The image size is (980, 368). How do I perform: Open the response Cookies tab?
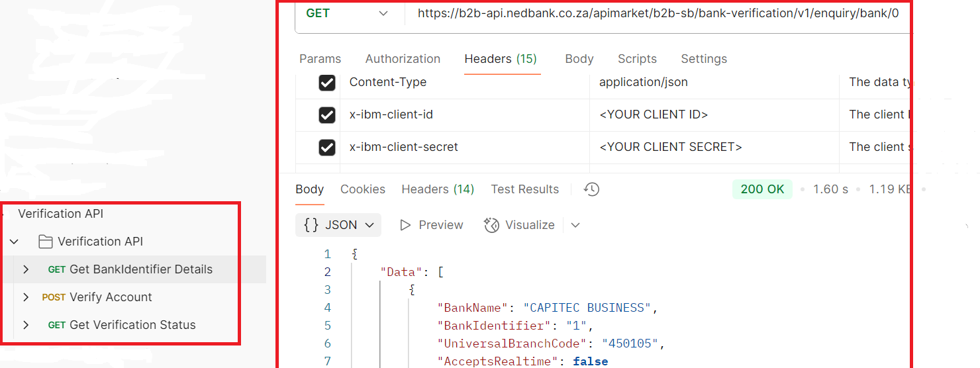click(363, 189)
